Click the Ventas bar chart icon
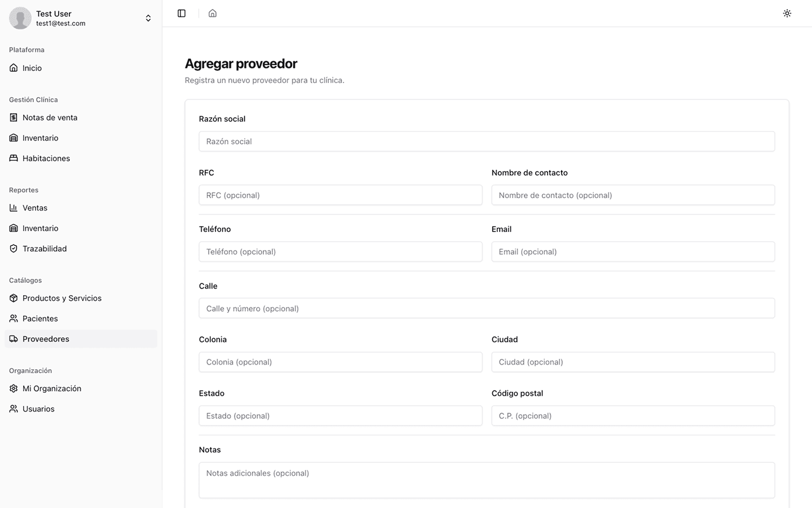812x508 pixels. (x=14, y=208)
